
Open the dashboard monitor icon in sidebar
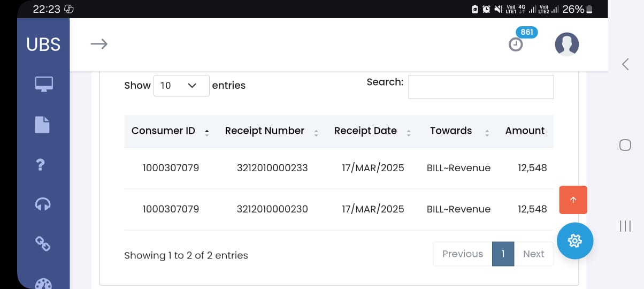[x=43, y=84]
